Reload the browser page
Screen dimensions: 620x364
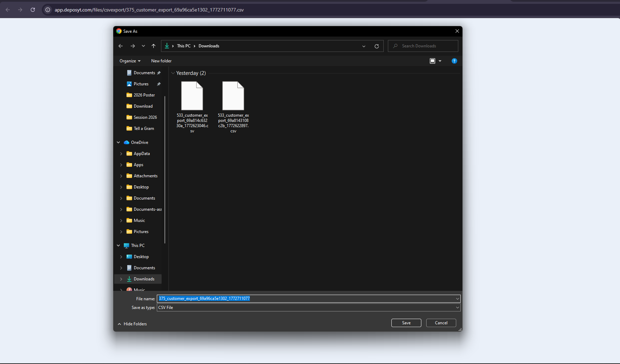pos(33,10)
